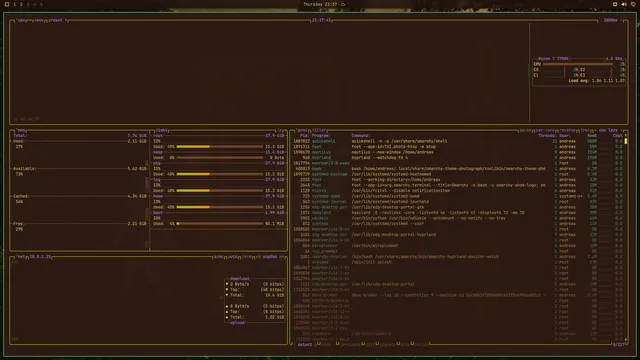The width and height of the screenshot is (640, 360).
Task: Switch to workspace 4 in top bar
Action: coord(34,4)
